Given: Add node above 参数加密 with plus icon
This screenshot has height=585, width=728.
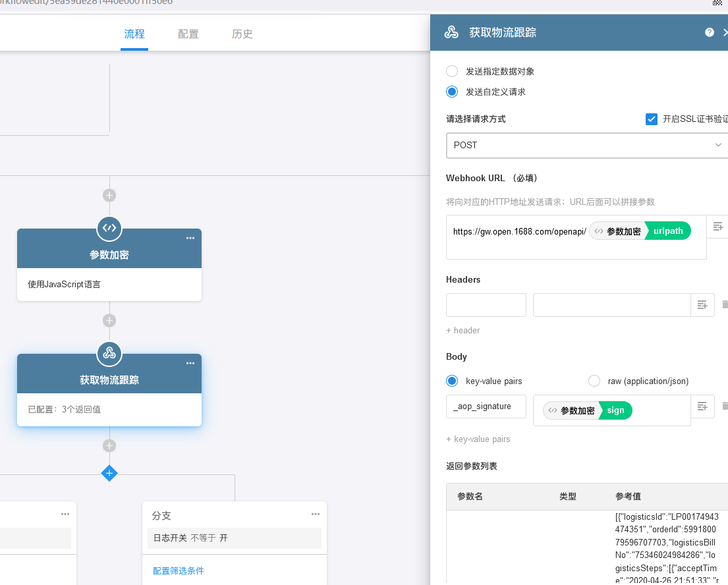Looking at the screenshot, I should click(109, 195).
